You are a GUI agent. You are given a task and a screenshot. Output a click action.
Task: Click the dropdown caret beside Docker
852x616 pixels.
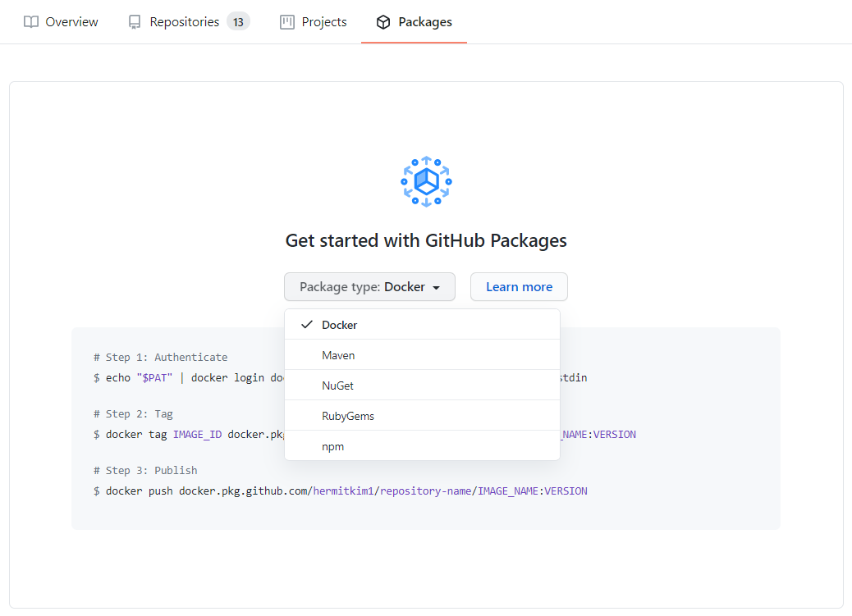tap(437, 288)
